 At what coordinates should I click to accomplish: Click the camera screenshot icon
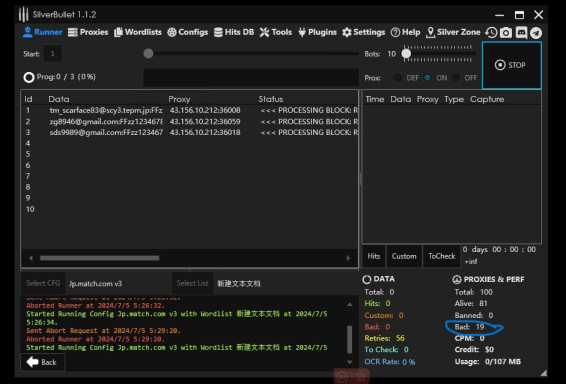[506, 33]
